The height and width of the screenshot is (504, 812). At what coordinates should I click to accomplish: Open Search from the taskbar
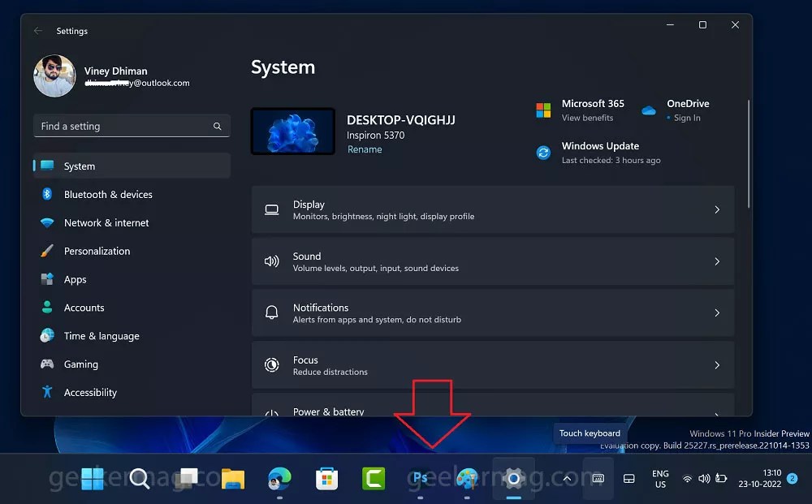(139, 479)
